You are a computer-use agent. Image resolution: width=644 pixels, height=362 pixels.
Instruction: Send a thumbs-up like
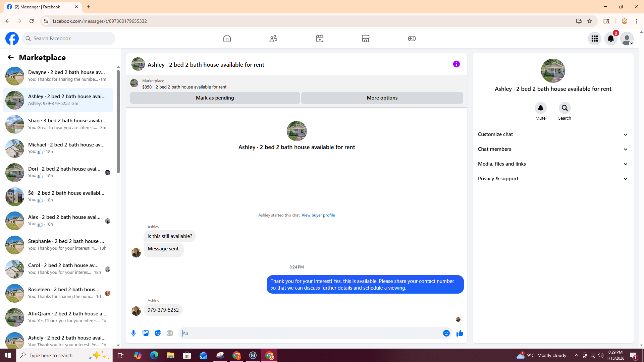click(x=460, y=333)
